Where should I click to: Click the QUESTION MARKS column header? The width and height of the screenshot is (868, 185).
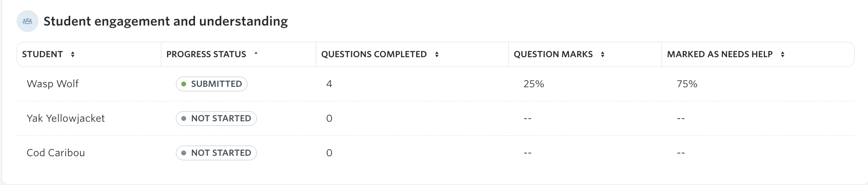tap(553, 54)
